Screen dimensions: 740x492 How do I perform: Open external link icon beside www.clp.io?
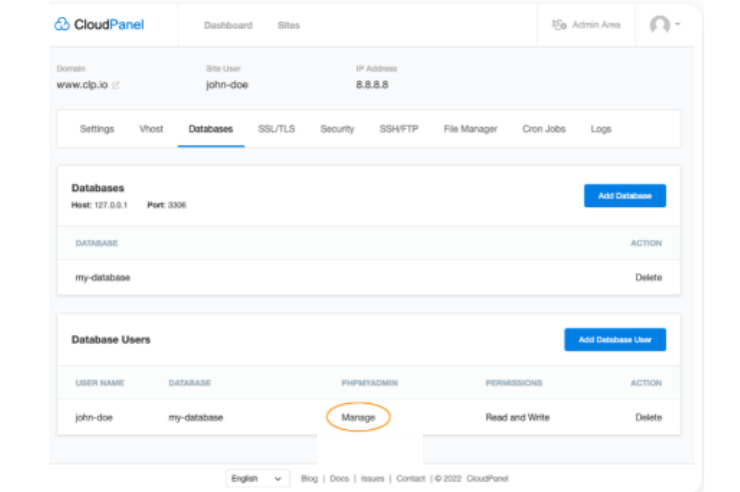pos(116,86)
